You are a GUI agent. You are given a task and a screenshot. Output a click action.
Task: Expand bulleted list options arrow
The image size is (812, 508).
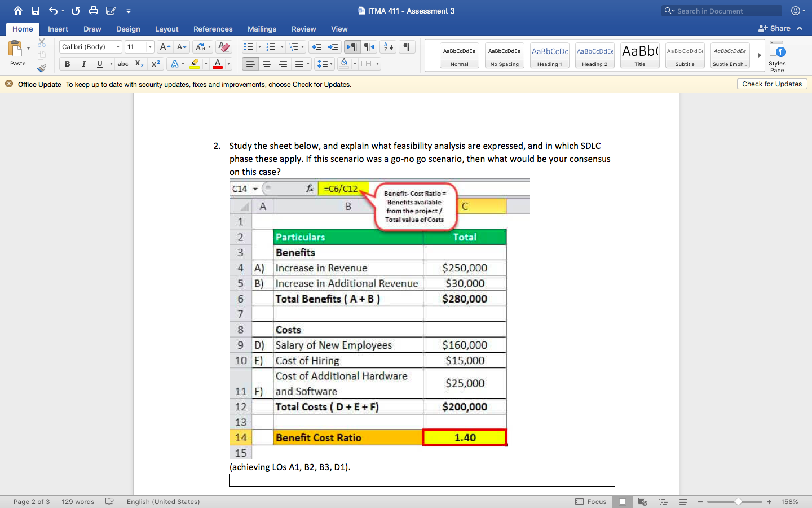tap(259, 47)
